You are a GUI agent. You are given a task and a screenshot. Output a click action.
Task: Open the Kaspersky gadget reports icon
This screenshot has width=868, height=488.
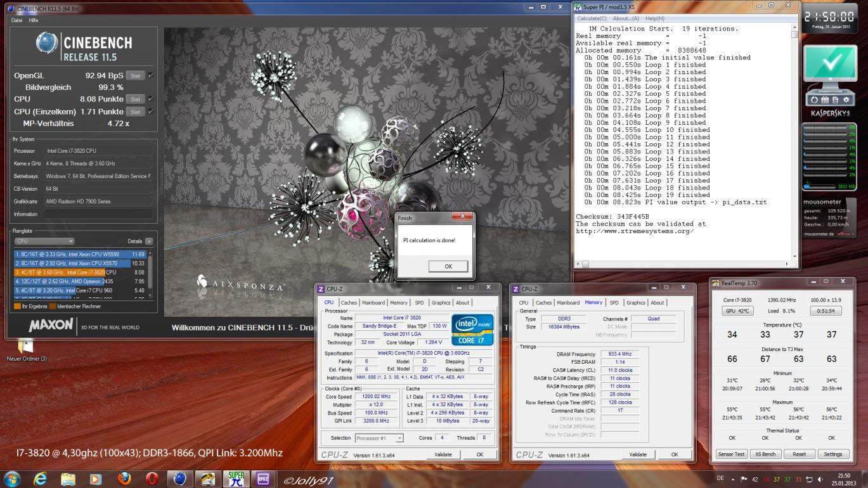coord(836,100)
